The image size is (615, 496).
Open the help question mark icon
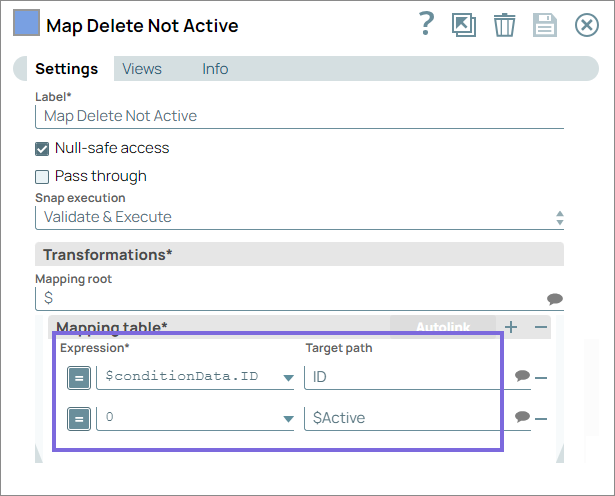coord(427,25)
